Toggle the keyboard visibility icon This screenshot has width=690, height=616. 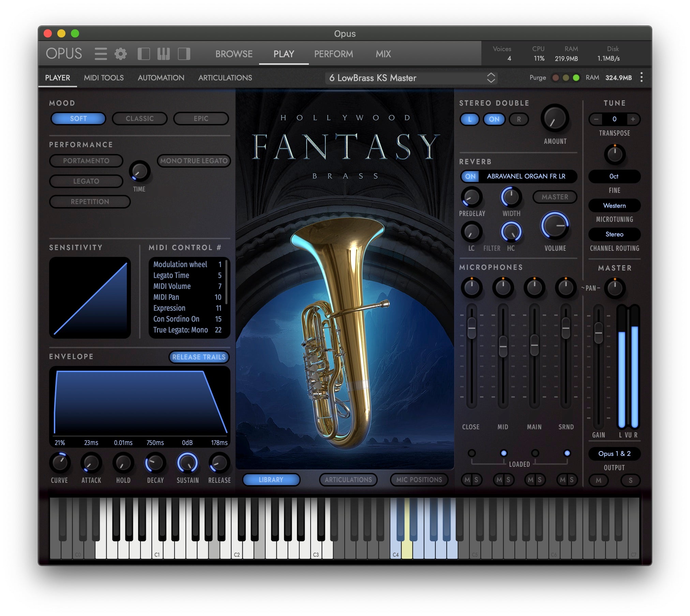pos(163,54)
